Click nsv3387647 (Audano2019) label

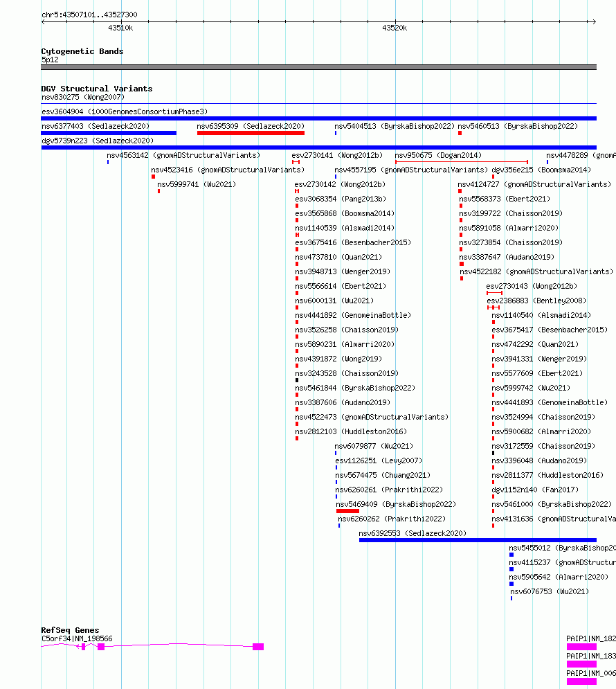coord(507,257)
